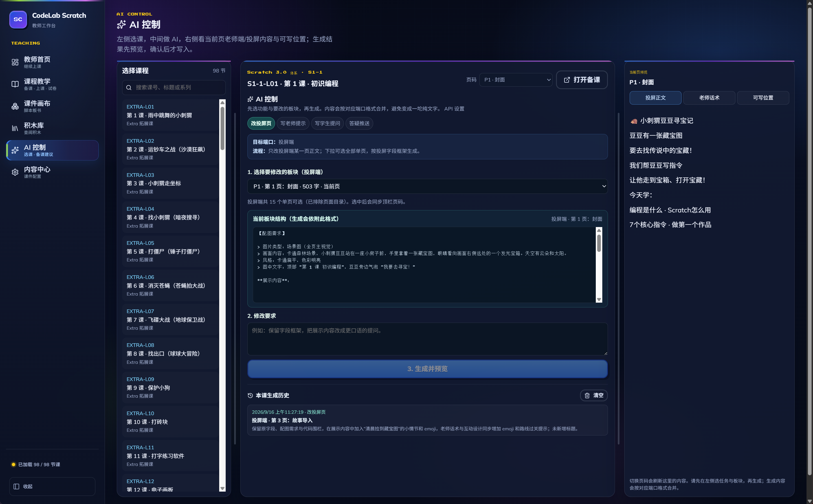Select course EXTRA-L08 找出口
The height and width of the screenshot is (504, 813).
click(170, 354)
